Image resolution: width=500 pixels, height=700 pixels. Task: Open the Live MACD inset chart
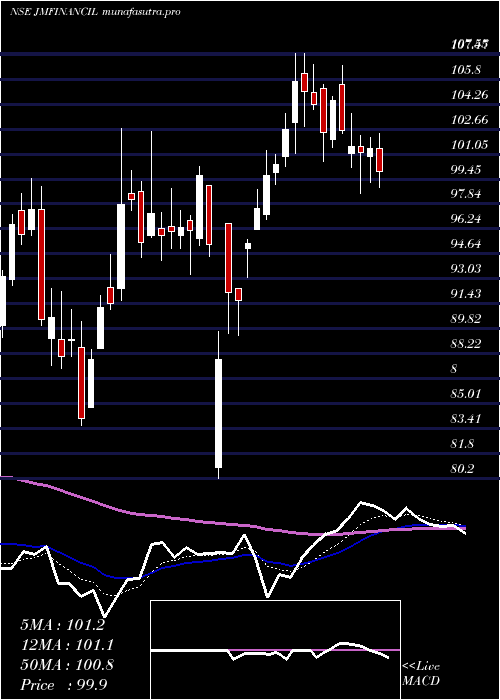pos(275,650)
